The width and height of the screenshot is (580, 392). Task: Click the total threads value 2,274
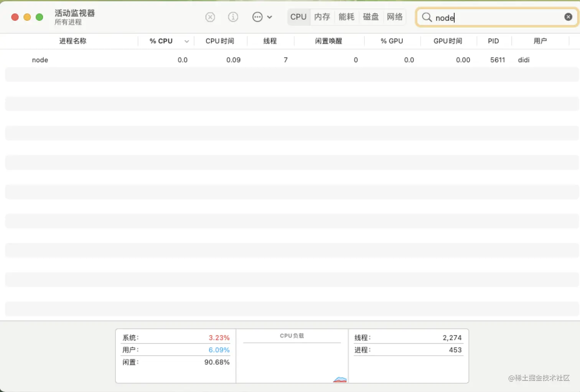coord(452,338)
